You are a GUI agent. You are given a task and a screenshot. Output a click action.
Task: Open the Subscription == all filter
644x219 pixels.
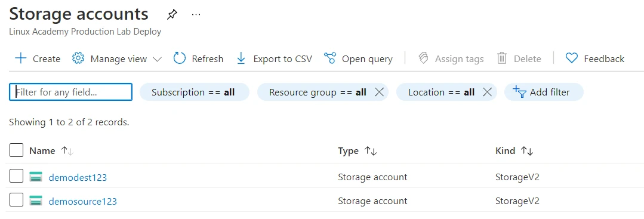(x=194, y=92)
